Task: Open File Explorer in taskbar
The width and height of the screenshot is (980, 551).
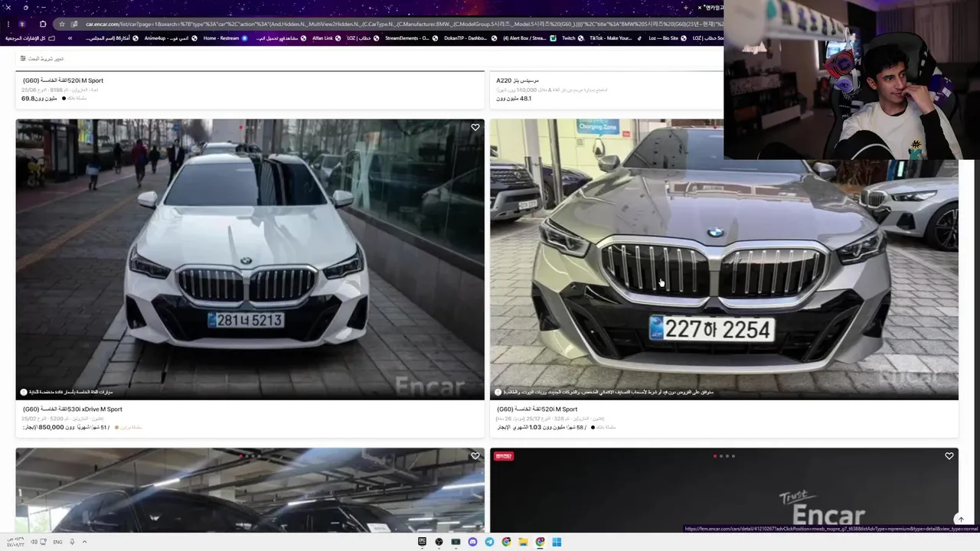Action: tap(523, 542)
